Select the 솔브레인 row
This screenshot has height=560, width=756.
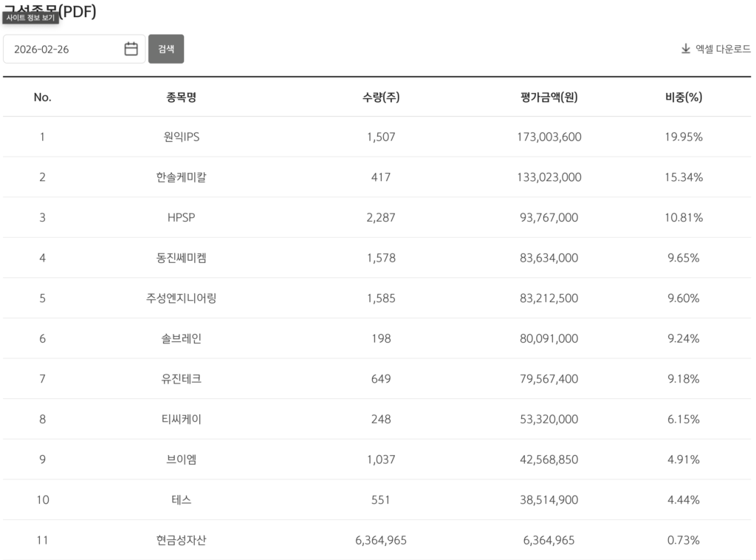tap(181, 338)
